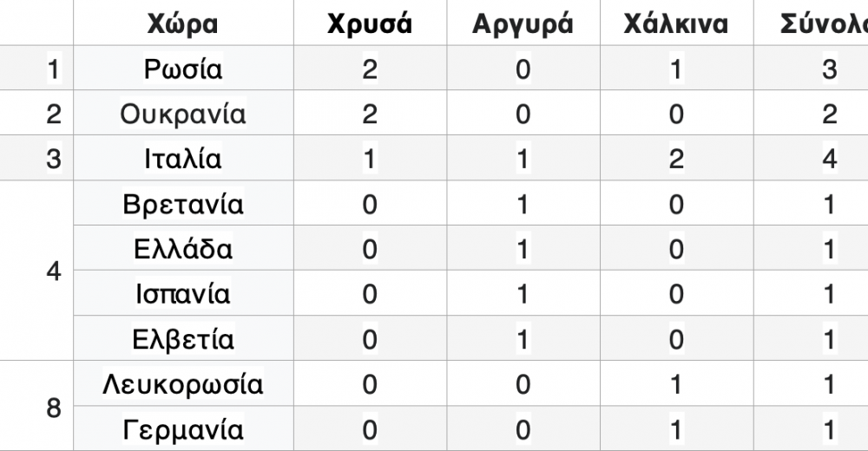Click Ιταλία's bronze medal count of 2

(x=676, y=160)
